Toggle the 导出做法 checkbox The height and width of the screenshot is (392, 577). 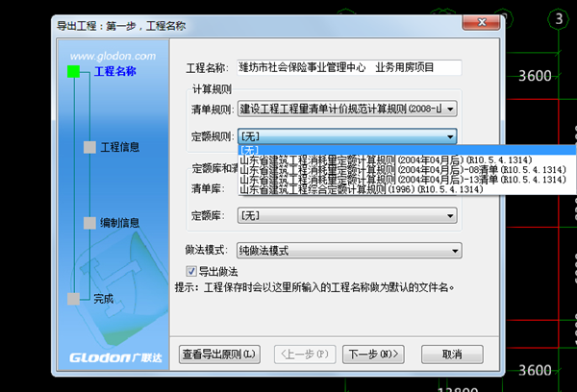click(191, 271)
